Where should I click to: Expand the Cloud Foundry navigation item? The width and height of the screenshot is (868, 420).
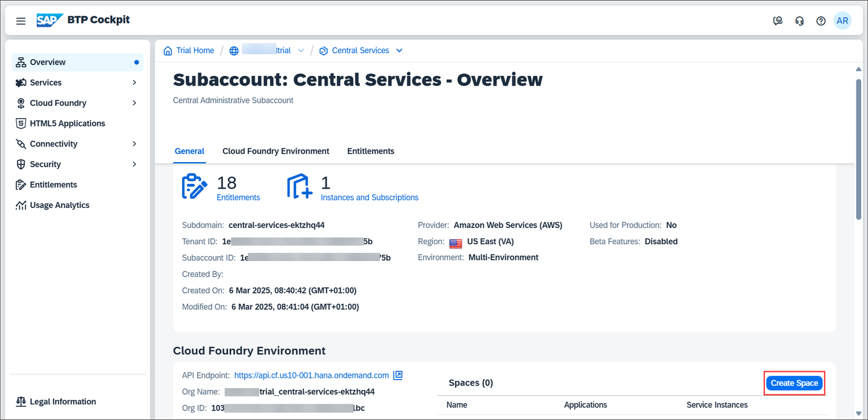point(134,103)
